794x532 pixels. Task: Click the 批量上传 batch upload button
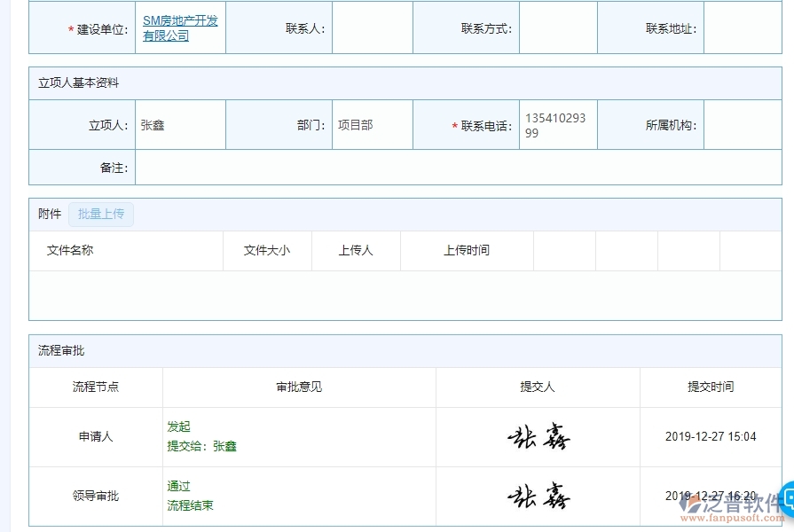100,214
